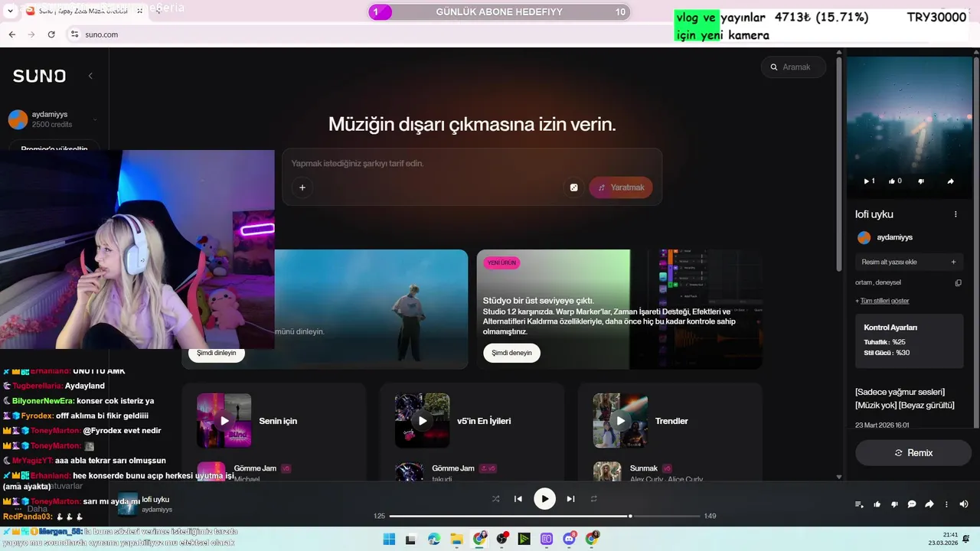Play the Trendler playlist
980x551 pixels.
(620, 421)
